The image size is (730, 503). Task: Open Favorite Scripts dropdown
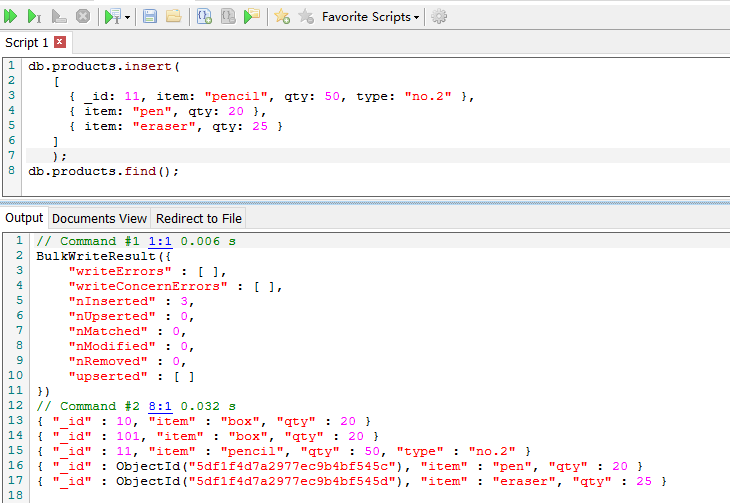pyautogui.click(x=371, y=17)
